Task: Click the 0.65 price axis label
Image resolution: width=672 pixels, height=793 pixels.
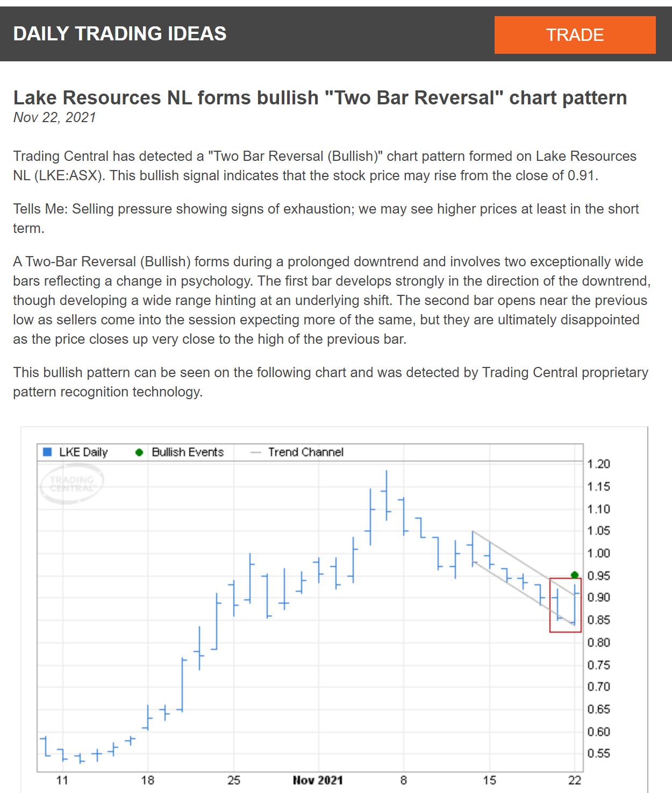Action: point(599,709)
